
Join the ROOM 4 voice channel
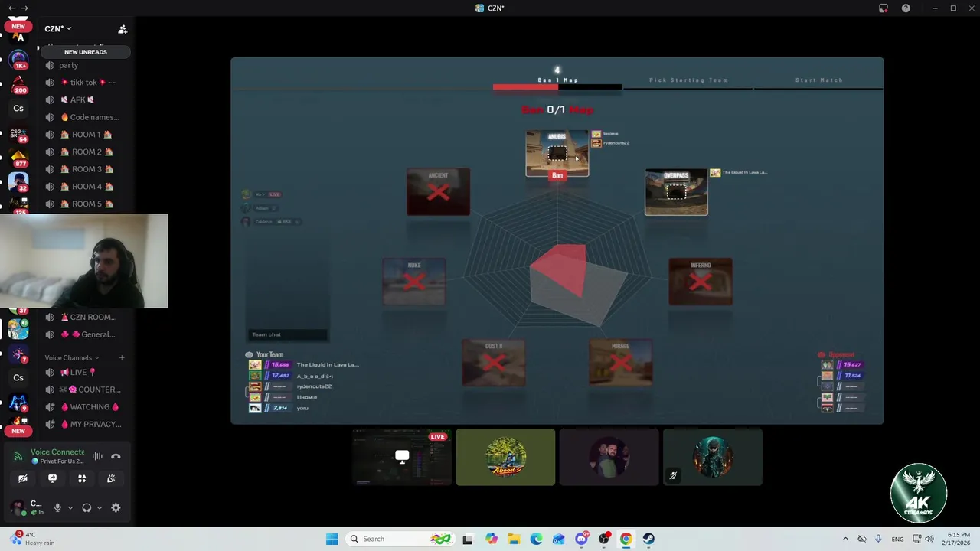[86, 187]
